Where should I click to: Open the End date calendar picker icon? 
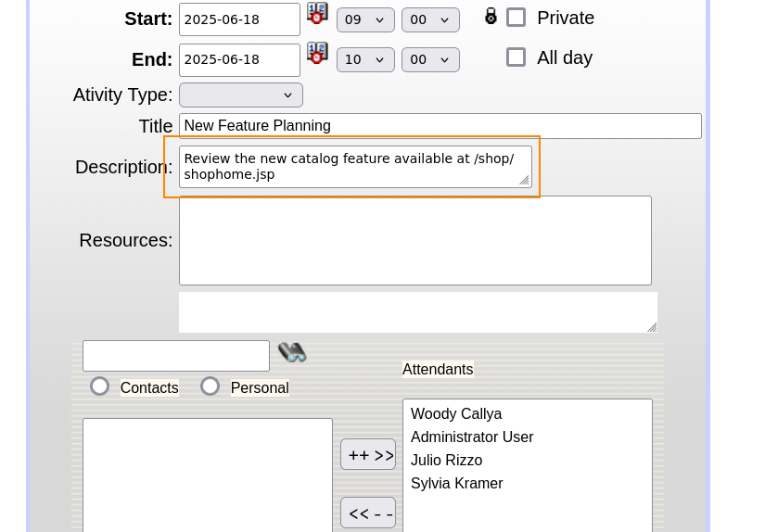point(317,54)
